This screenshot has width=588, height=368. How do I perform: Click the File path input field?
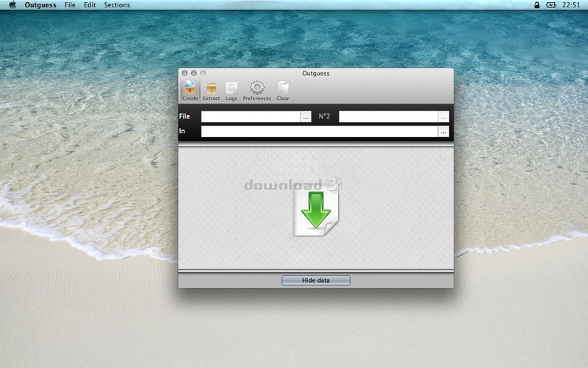tap(251, 116)
